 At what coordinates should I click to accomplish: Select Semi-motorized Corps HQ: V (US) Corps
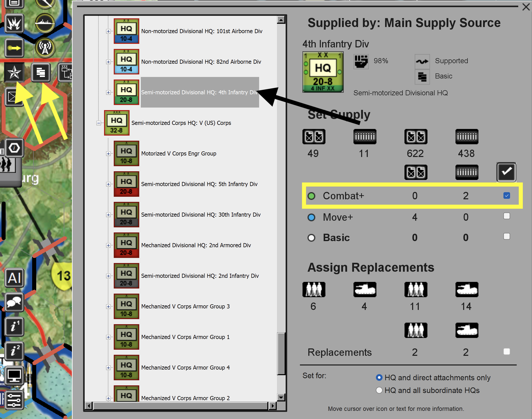point(181,123)
